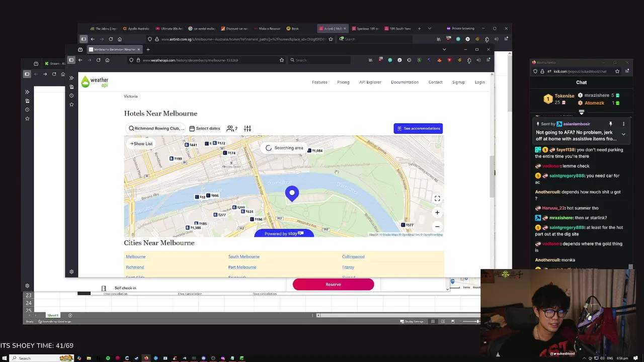Open the hotel filters sliders icon

click(247, 128)
